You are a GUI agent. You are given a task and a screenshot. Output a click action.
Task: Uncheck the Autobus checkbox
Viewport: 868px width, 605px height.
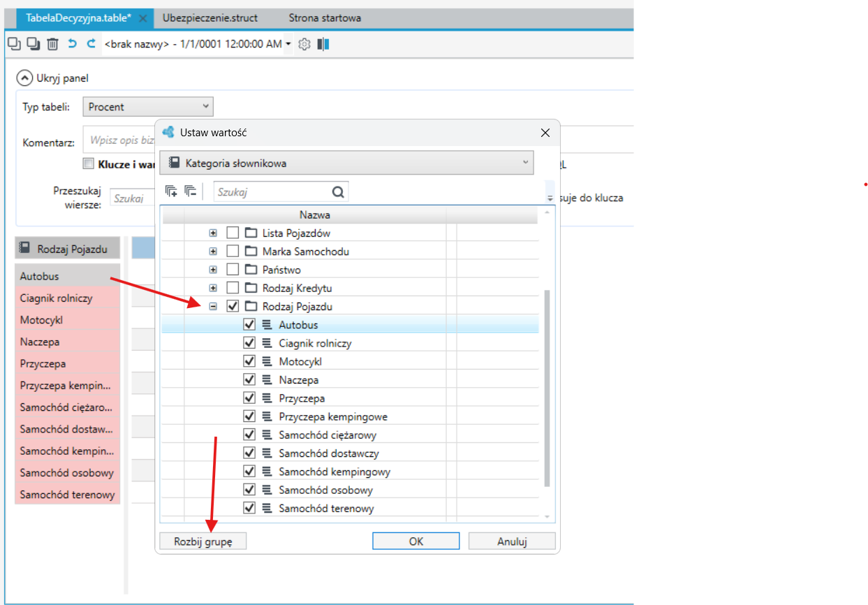click(249, 325)
